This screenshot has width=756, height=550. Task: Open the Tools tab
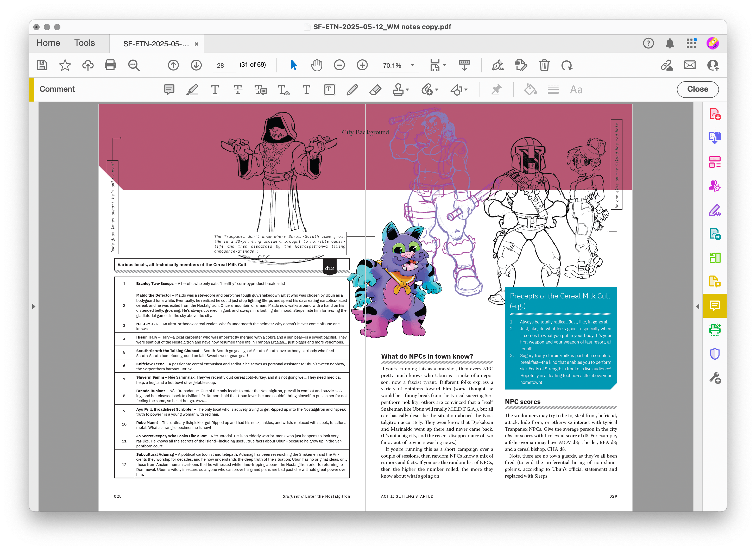pos(84,43)
